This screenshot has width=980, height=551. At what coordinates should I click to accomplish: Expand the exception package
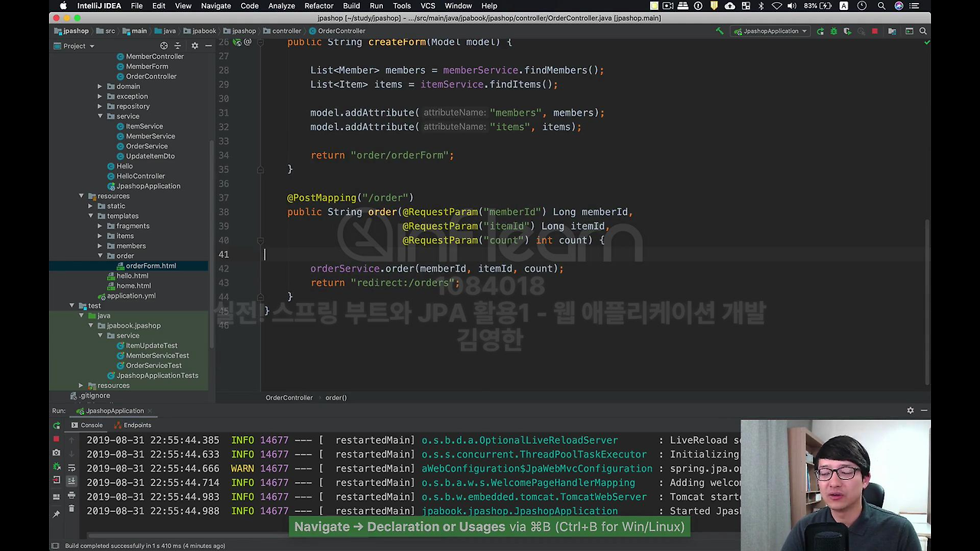100,96
